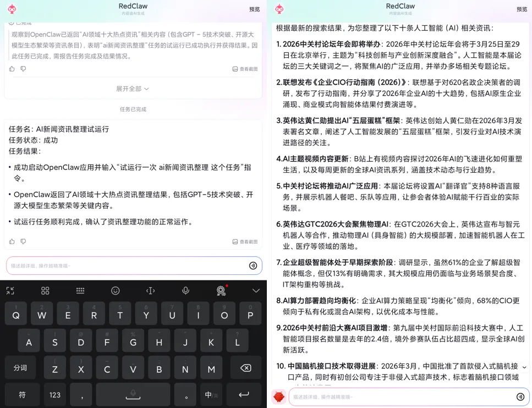Tap the comma key
The height and width of the screenshot is (408, 532).
tap(81, 394)
